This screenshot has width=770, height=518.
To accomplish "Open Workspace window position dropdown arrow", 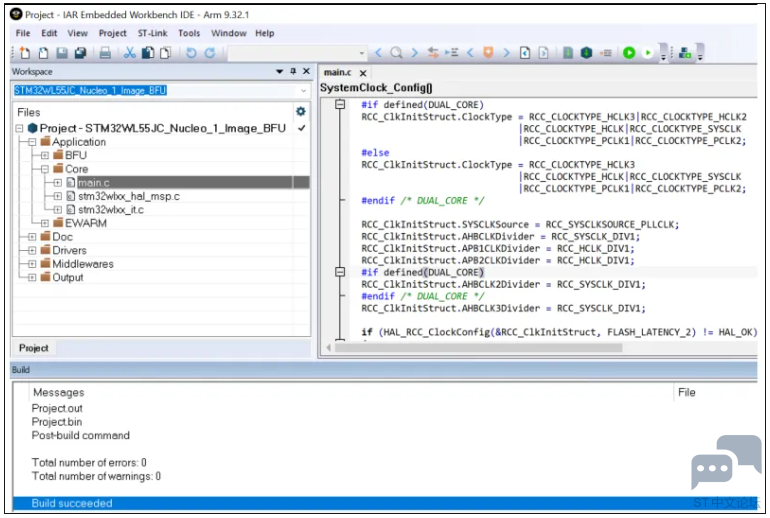I will point(279,71).
